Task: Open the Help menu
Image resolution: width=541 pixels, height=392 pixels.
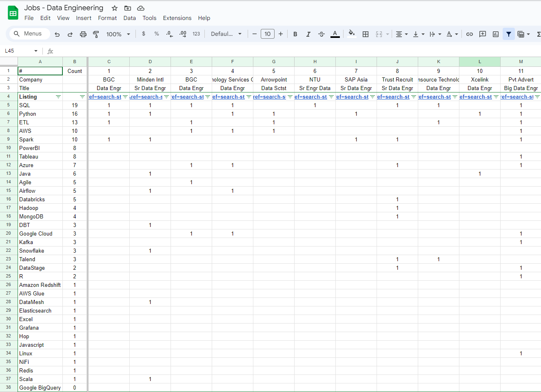Action: click(x=204, y=18)
